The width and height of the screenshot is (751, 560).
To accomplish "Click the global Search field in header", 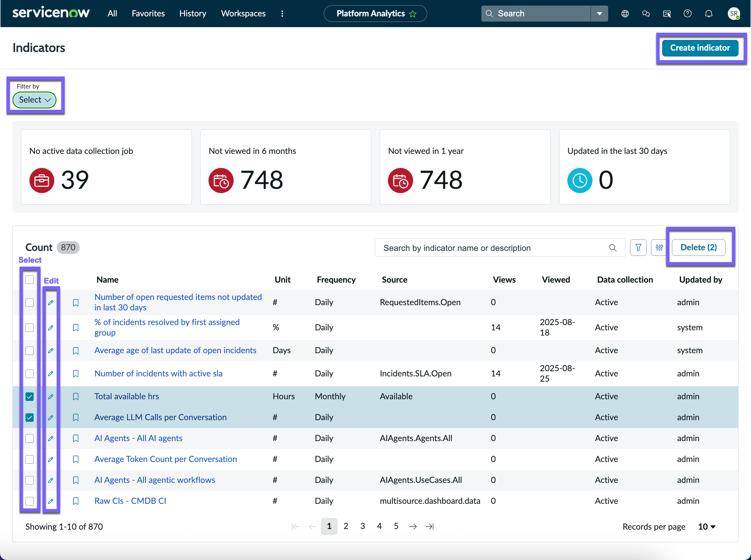I will click(x=536, y=14).
